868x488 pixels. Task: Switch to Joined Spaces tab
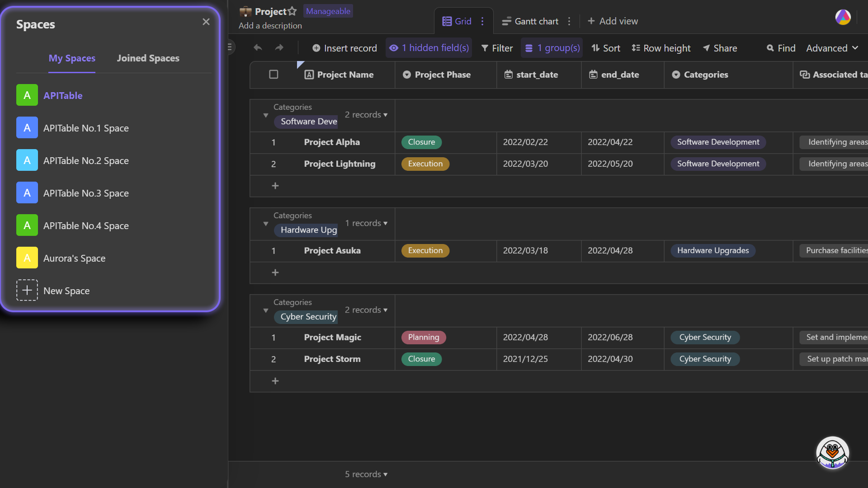point(148,58)
